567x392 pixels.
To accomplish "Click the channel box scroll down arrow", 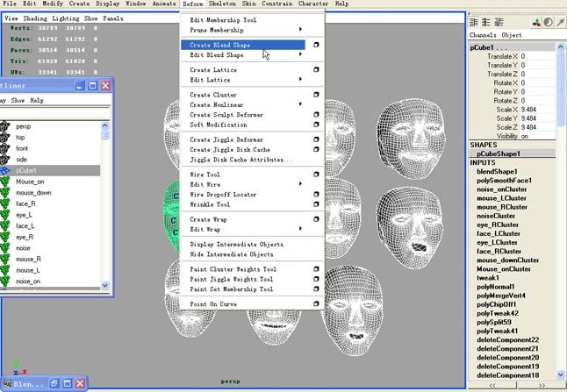I will pyautogui.click(x=561, y=374).
